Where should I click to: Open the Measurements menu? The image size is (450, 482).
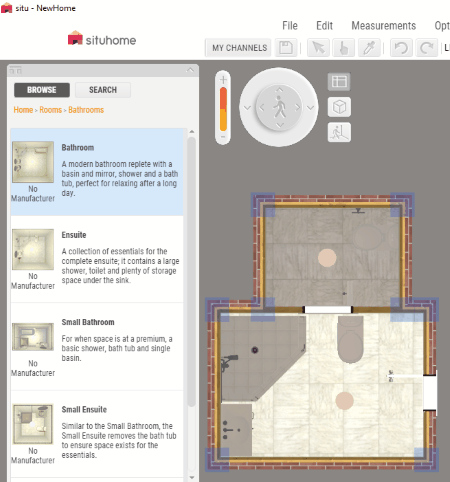tap(384, 26)
